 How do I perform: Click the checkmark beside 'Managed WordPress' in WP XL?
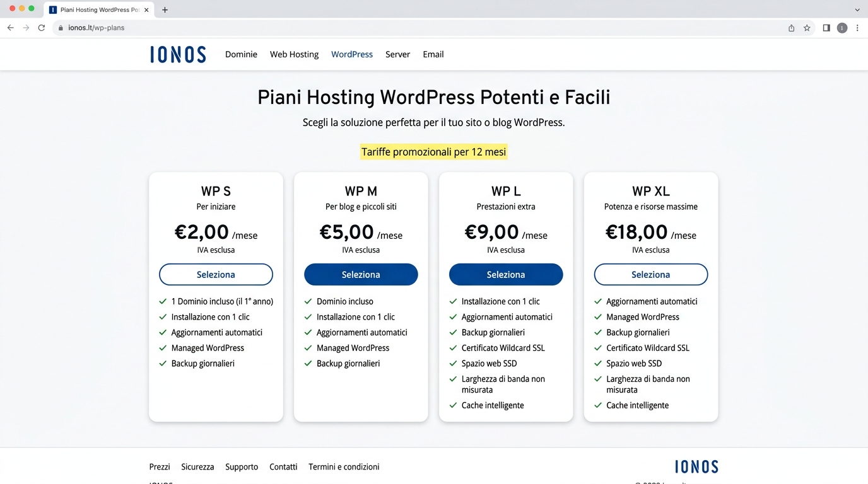pyautogui.click(x=598, y=317)
